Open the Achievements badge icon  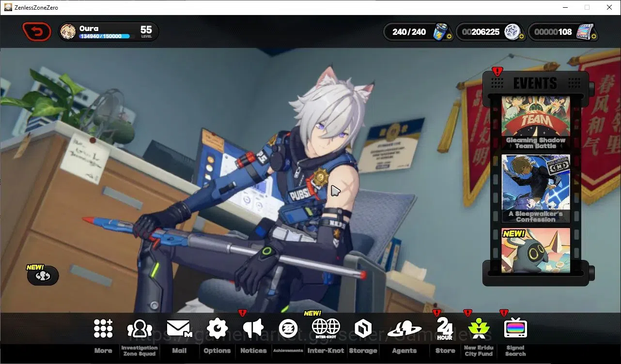(288, 329)
